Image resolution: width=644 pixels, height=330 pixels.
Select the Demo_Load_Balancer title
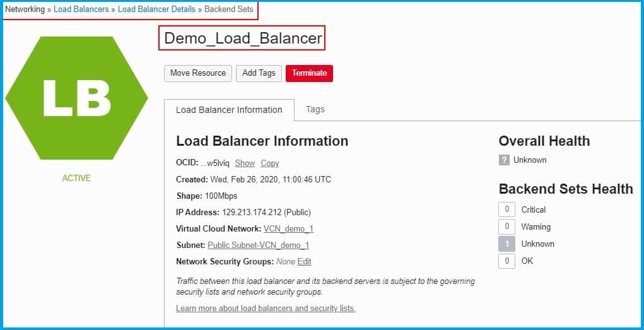coord(243,38)
